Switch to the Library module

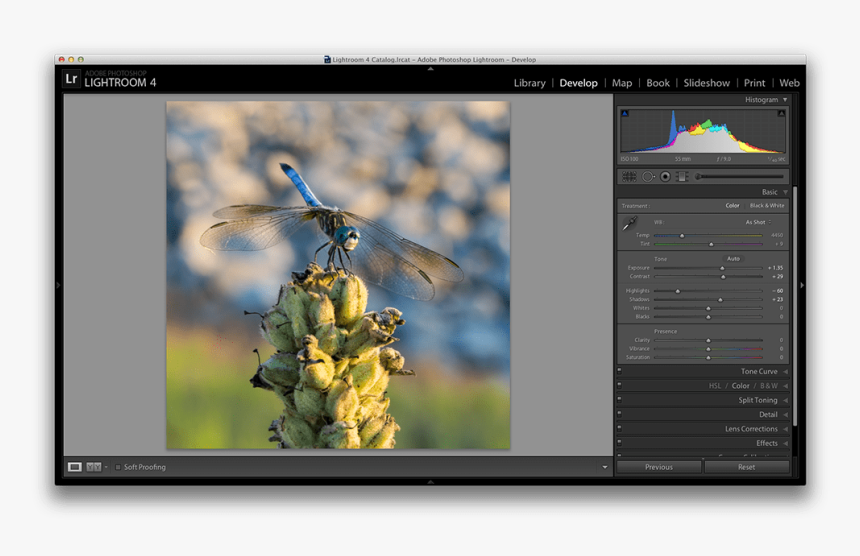coord(529,83)
